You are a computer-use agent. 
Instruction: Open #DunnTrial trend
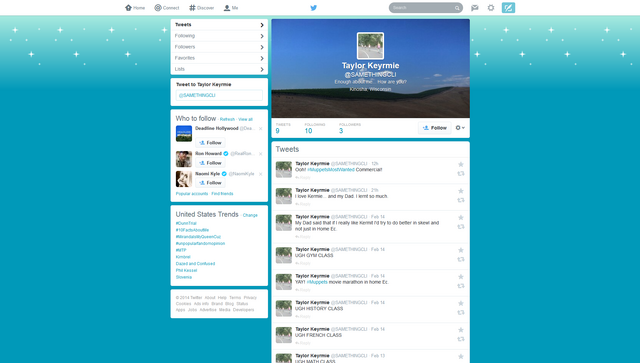tap(186, 223)
